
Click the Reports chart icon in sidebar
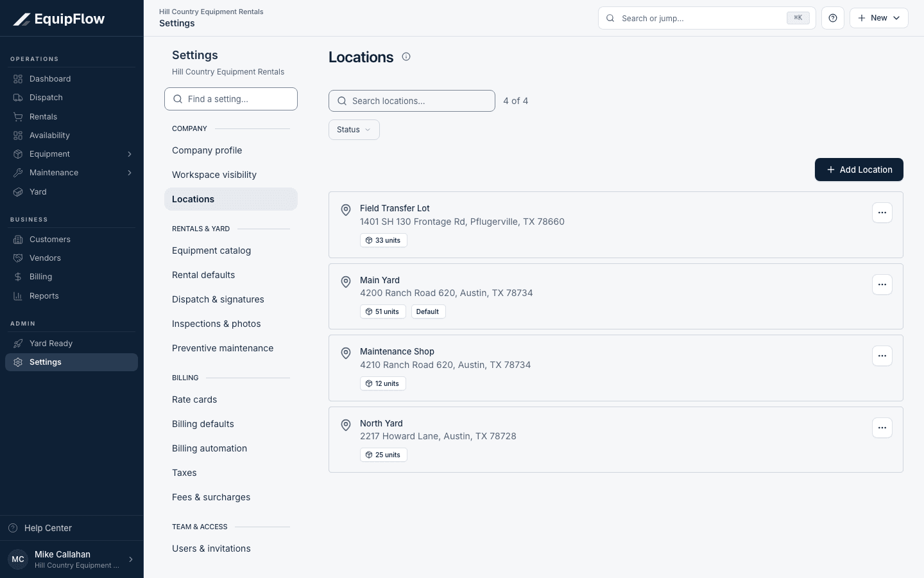[18, 296]
